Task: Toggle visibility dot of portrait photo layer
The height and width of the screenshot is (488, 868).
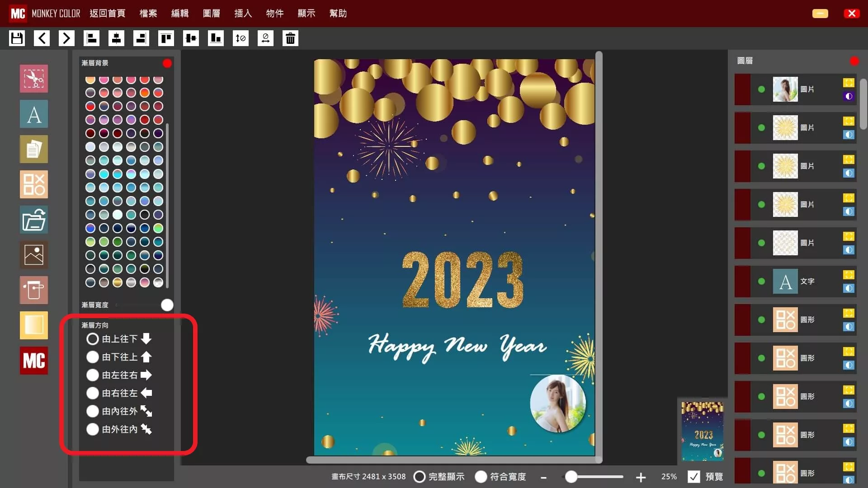Action: 762,89
